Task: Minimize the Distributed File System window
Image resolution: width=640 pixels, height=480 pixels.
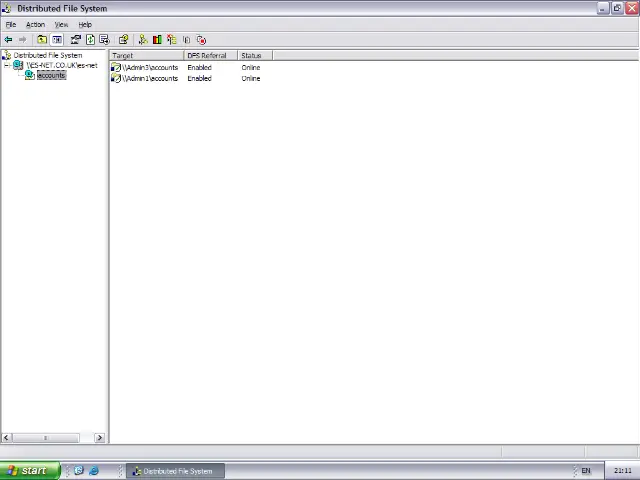Action: pyautogui.click(x=603, y=8)
